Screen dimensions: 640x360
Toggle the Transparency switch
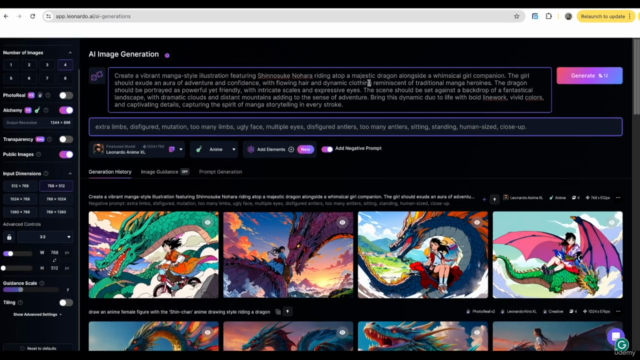66,140
